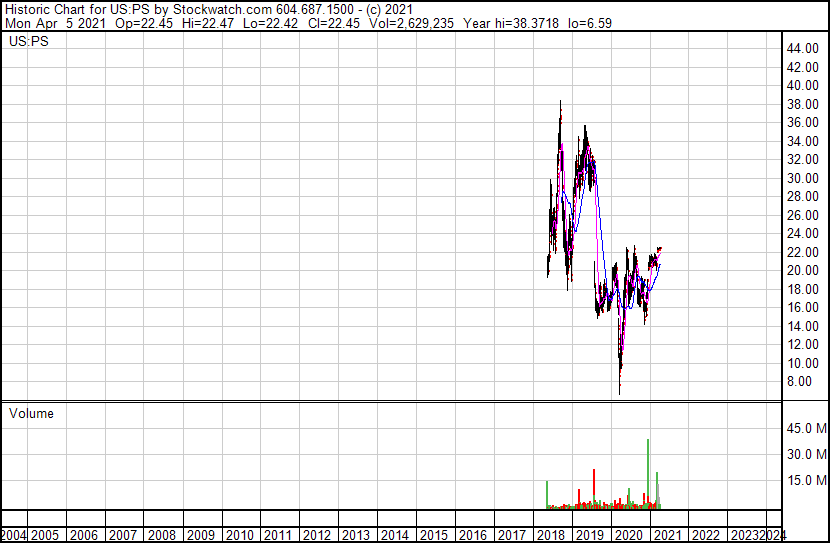Click the Vol=2,629,235 value in the header

tap(411, 23)
